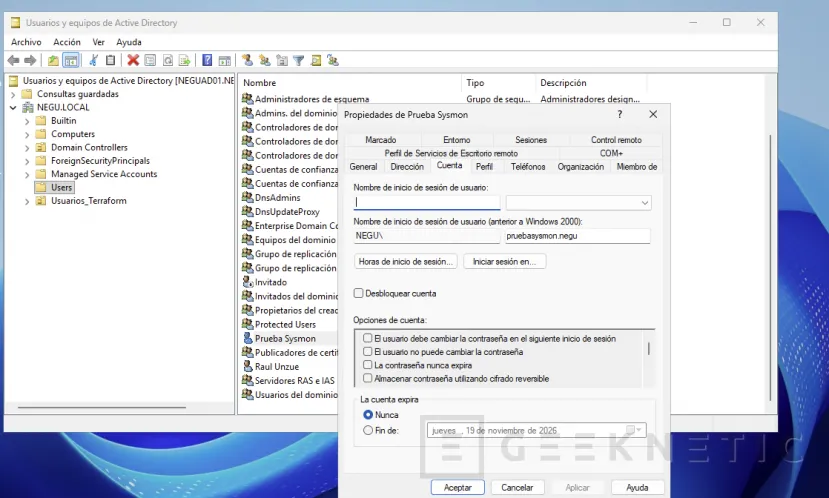The height and width of the screenshot is (498, 829).
Task: Expand the Builtin folder
Action: tap(27, 122)
